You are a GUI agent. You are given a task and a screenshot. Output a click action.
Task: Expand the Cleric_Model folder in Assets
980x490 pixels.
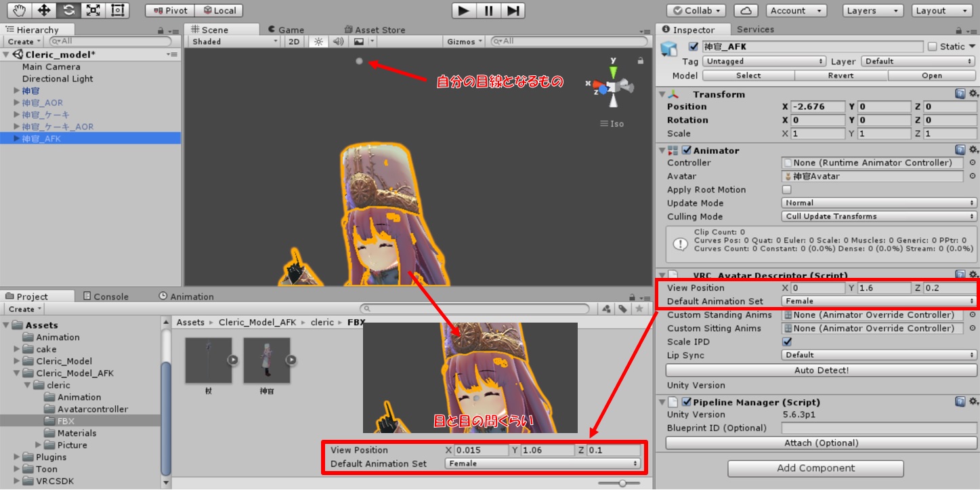coord(18,361)
